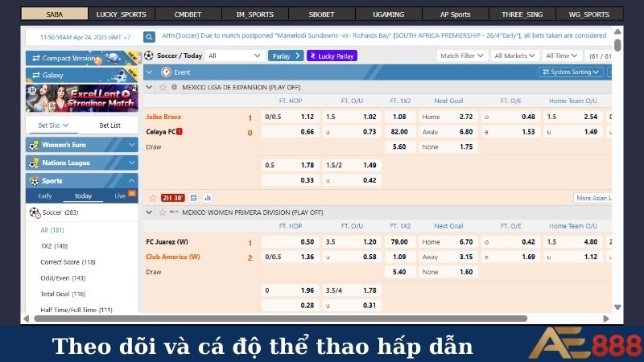
Task: Select the All (181) soccer filter
Action: (52, 230)
